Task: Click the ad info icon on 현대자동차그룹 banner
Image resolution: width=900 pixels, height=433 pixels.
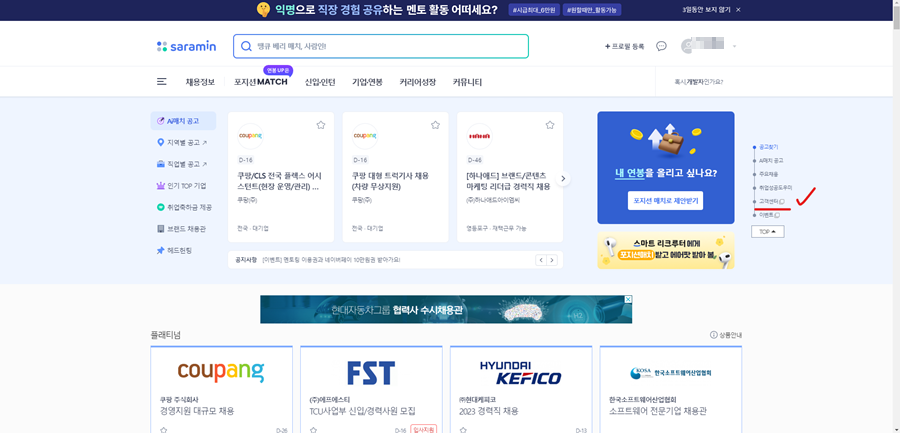Action: (x=628, y=299)
